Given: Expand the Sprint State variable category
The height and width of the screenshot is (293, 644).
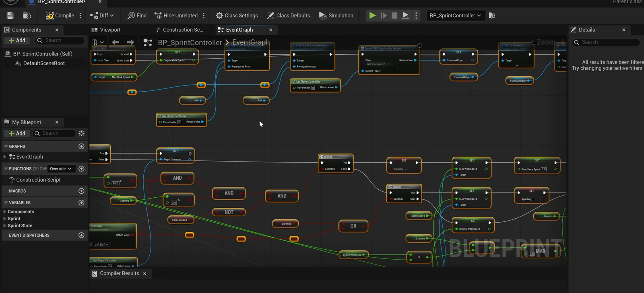Looking at the screenshot, I should tap(5, 226).
